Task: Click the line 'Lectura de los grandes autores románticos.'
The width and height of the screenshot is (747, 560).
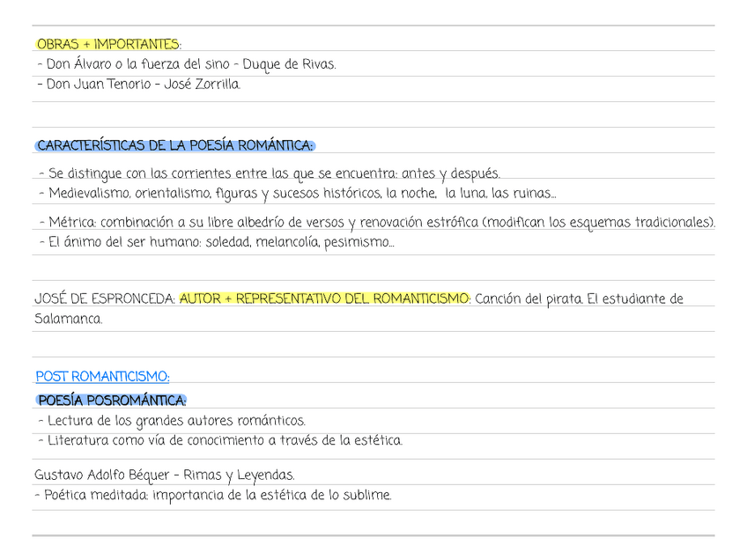Action: [172, 421]
